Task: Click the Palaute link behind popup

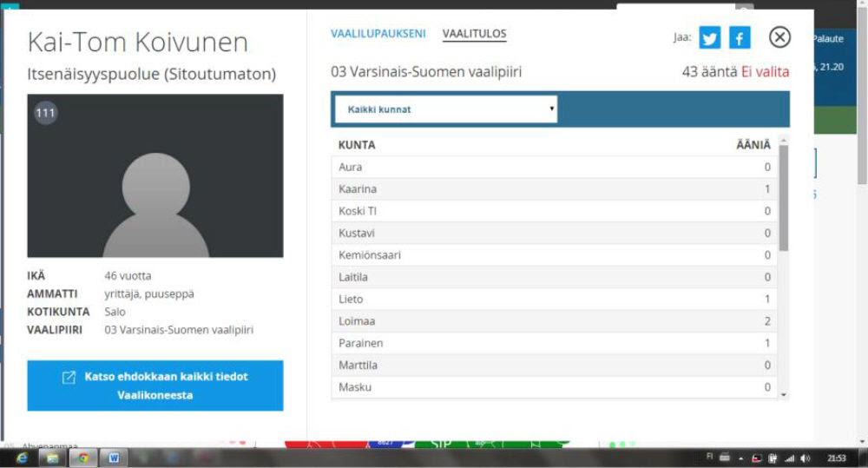Action: [828, 39]
